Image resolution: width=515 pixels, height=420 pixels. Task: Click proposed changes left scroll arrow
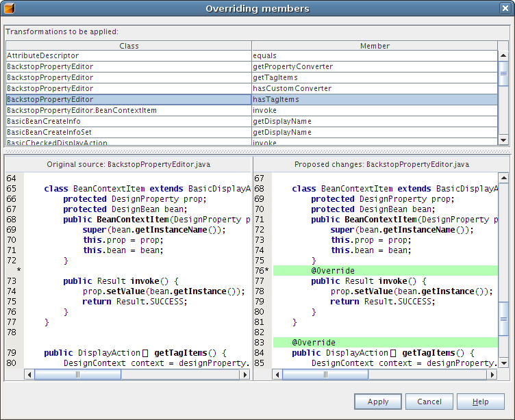[x=277, y=374]
